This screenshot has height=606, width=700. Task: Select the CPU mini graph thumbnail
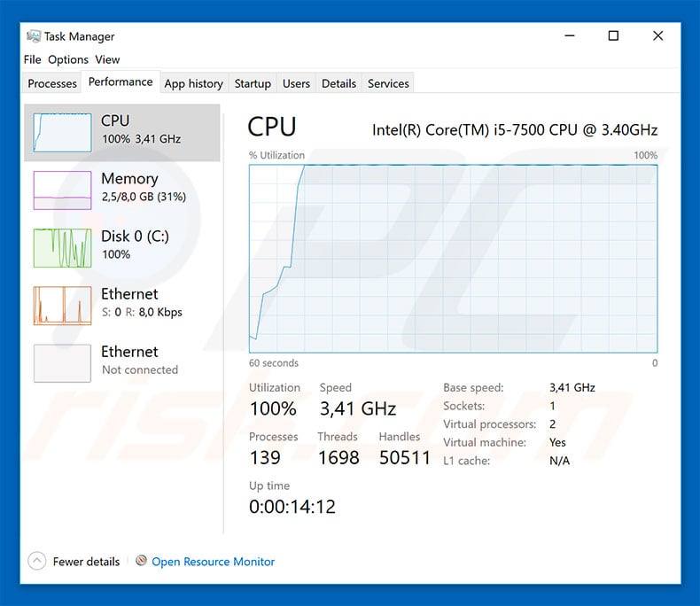point(63,133)
